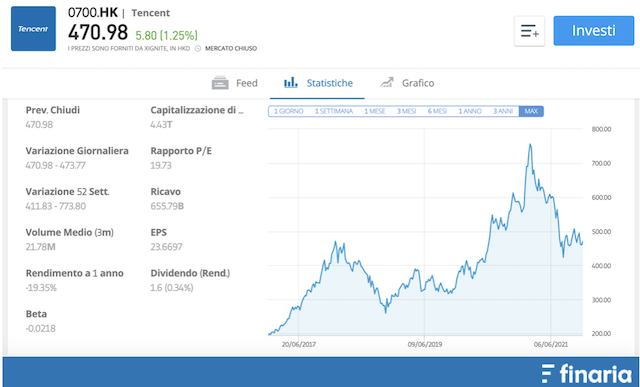Screen dimensions: 640x387
Task: Click the Statistiche bar chart icon
Action: pyautogui.click(x=291, y=83)
